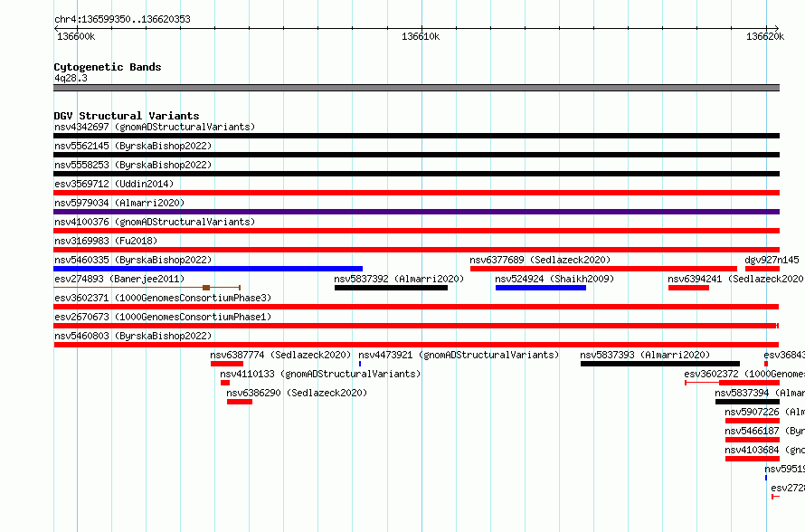Click the nsv5558253 ByrskaBishop2022 label
This screenshot has height=532, width=805.
click(x=133, y=165)
